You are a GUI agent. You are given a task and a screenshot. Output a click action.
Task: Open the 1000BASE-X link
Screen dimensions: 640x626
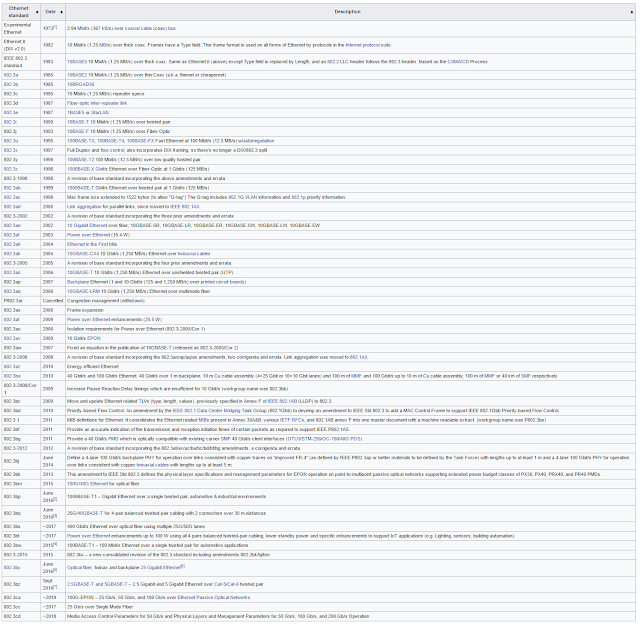click(x=81, y=169)
